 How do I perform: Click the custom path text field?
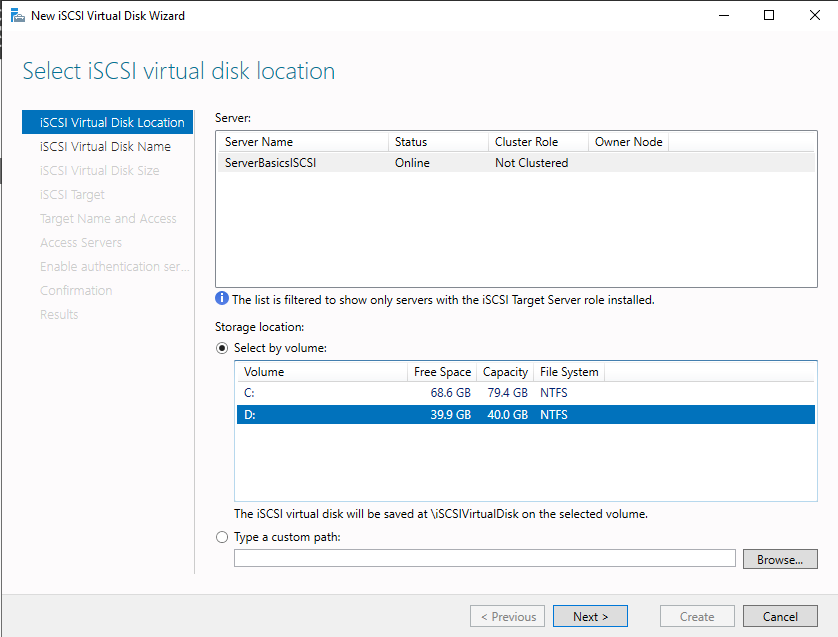(x=485, y=558)
